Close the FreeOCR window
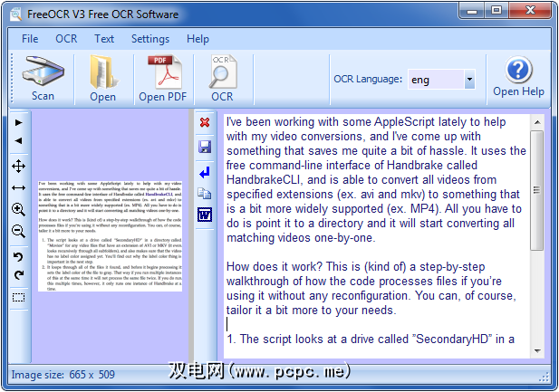The height and width of the screenshot is (392, 559). (530, 10)
